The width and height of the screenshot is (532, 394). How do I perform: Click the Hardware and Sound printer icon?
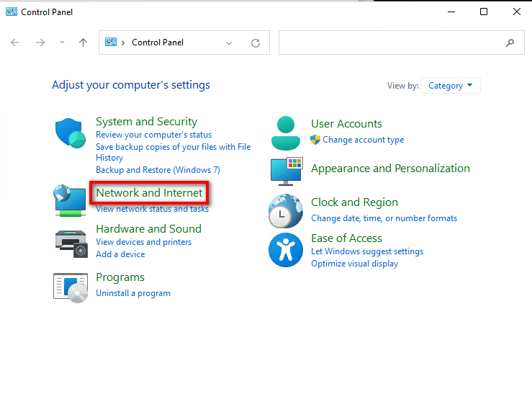(71, 241)
